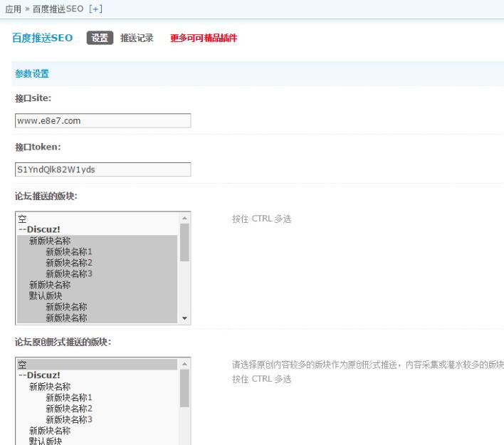Select 新版块名称1 in 论坛推送的版块 list
This screenshot has height=445, width=504.
(x=97, y=251)
